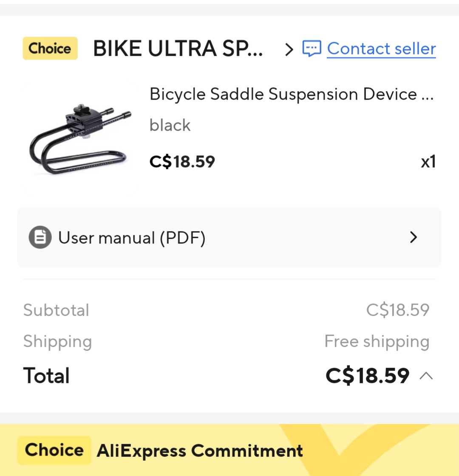Open the store arrow after BIKE ULTRA SP...

pyautogui.click(x=289, y=49)
